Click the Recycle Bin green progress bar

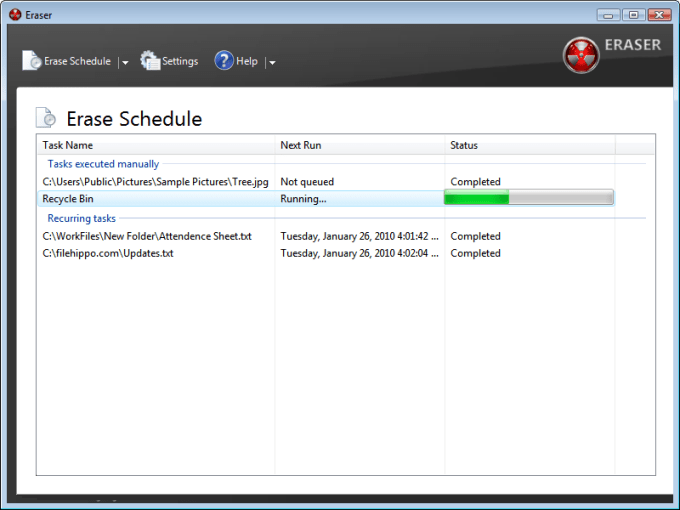(529, 198)
